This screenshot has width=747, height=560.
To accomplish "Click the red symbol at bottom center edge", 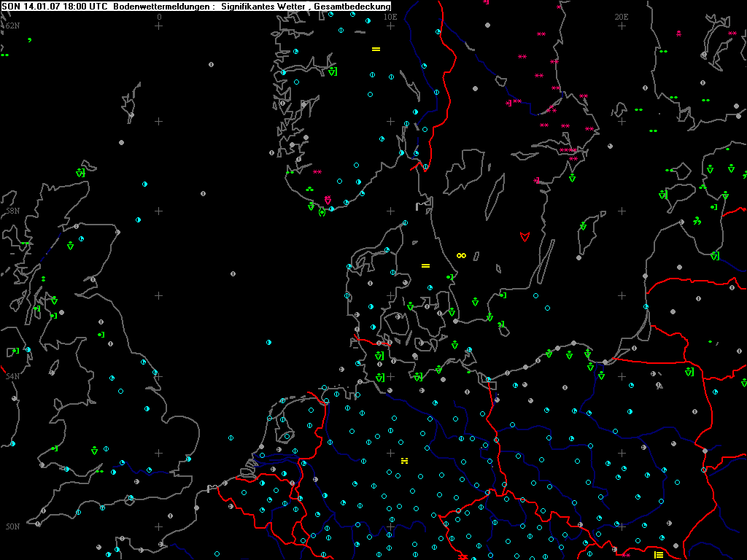I will [x=463, y=556].
